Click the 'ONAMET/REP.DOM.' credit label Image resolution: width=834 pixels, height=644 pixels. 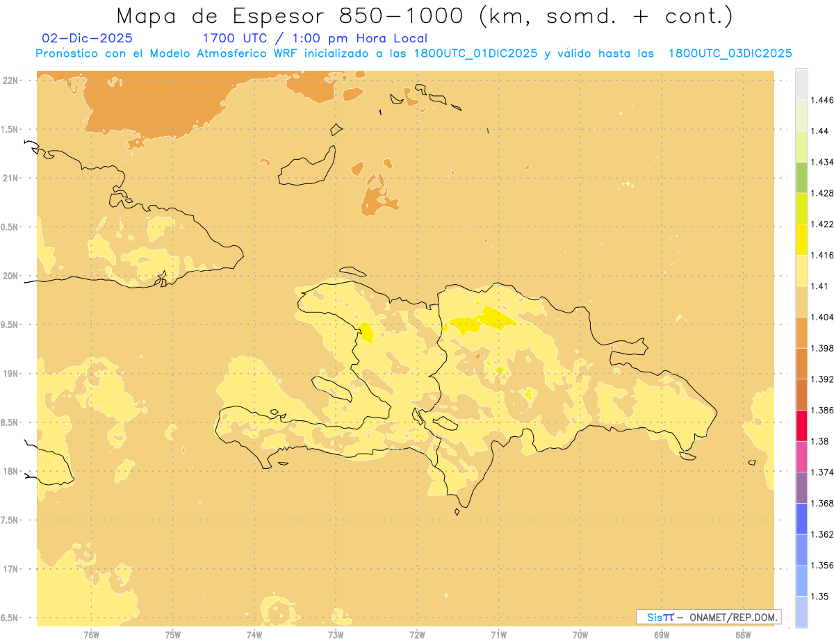click(735, 617)
